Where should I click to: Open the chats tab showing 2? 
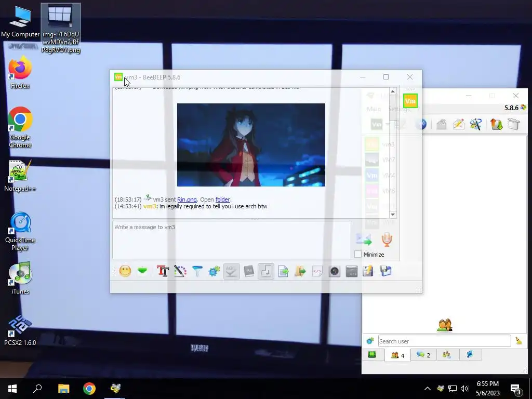click(423, 355)
